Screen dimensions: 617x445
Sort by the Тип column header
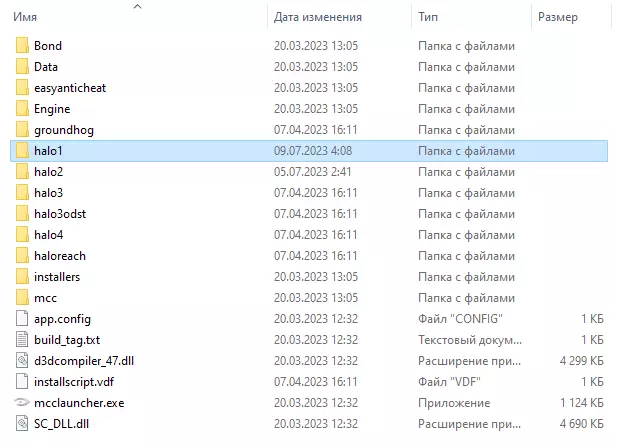click(428, 17)
